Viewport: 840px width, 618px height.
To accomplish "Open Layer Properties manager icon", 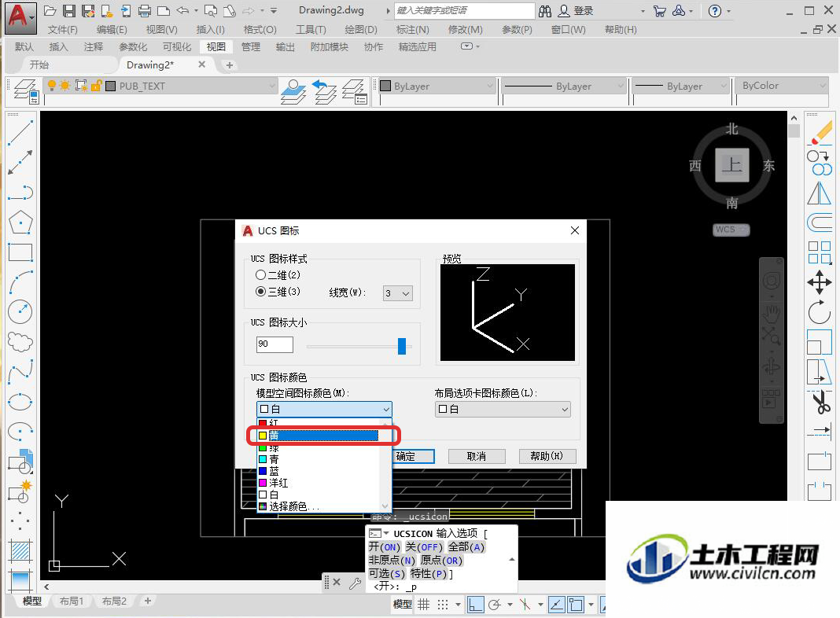I will 26,91.
